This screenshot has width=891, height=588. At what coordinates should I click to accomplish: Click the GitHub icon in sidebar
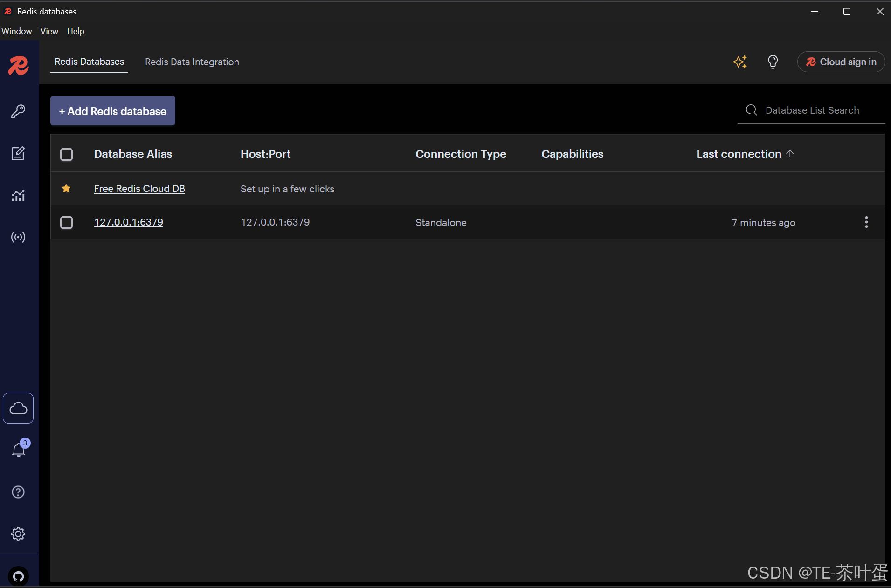point(18,576)
